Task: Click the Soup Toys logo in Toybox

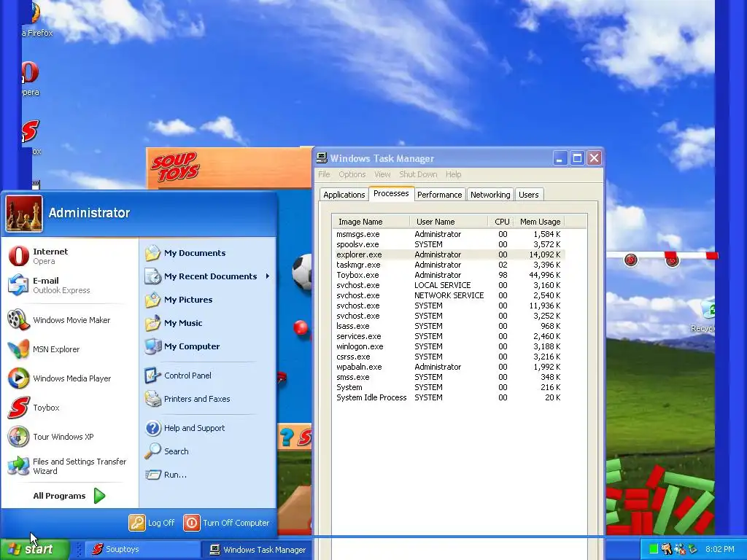Action: pyautogui.click(x=175, y=166)
